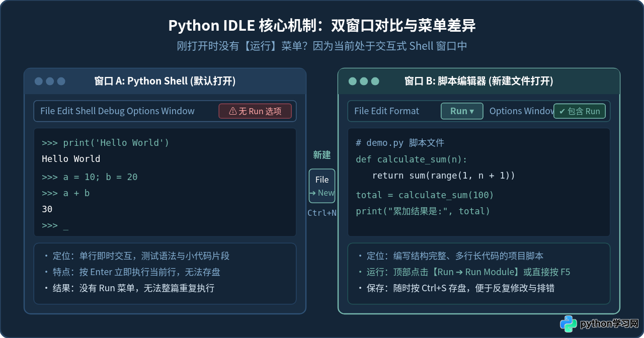Click the line '>>> a = 10; b = 20'
This screenshot has width=644, height=338.
pos(90,177)
